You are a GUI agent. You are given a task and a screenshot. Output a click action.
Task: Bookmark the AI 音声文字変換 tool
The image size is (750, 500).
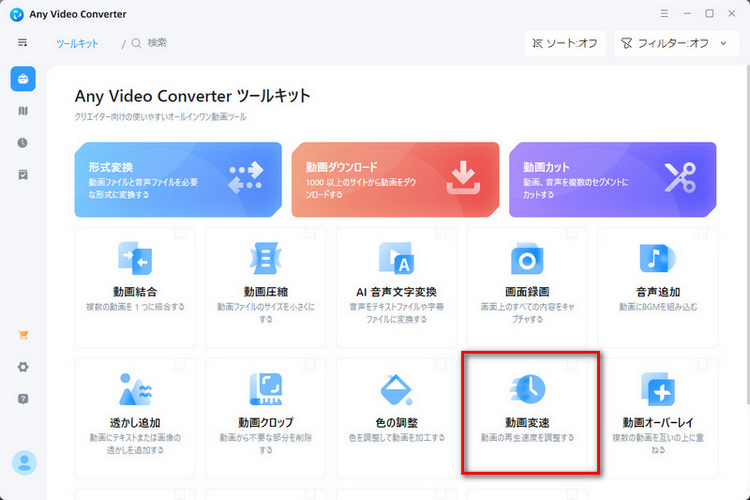coord(441,233)
